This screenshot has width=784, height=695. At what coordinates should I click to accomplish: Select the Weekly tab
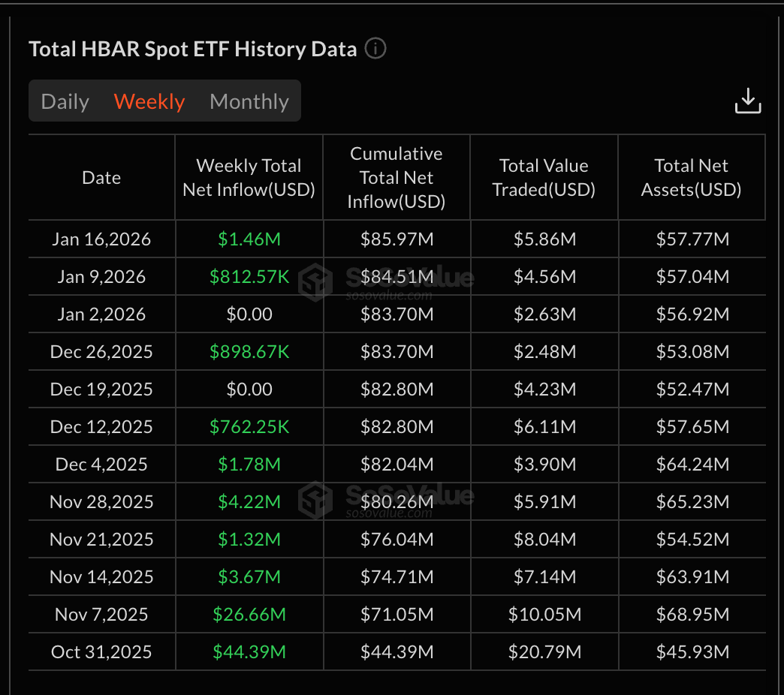[x=149, y=101]
